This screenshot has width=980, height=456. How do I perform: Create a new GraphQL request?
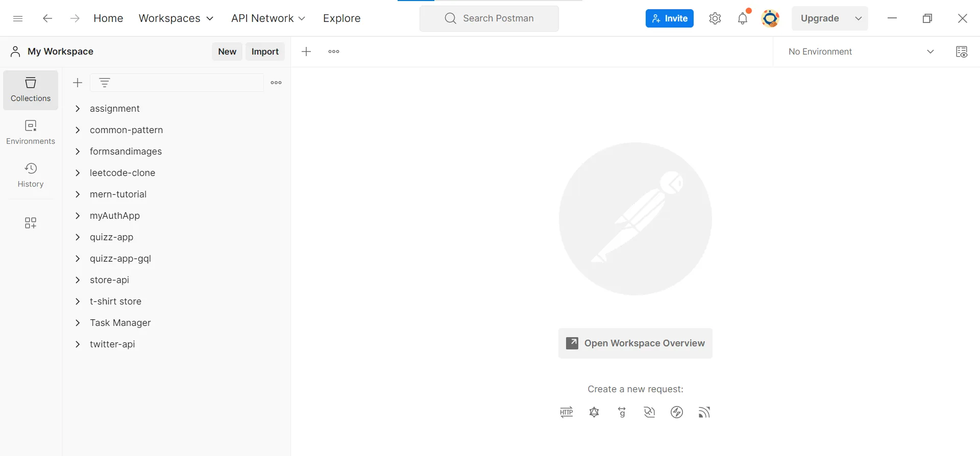594,412
